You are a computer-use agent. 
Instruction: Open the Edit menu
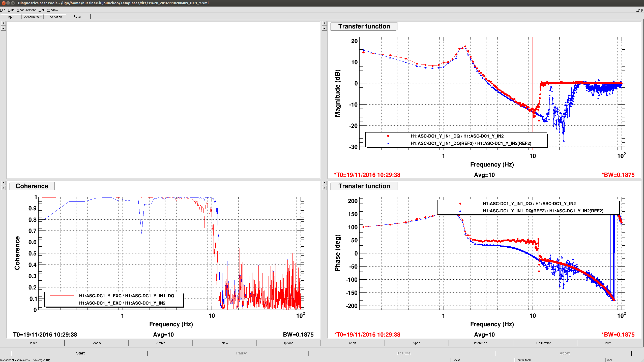pos(11,10)
